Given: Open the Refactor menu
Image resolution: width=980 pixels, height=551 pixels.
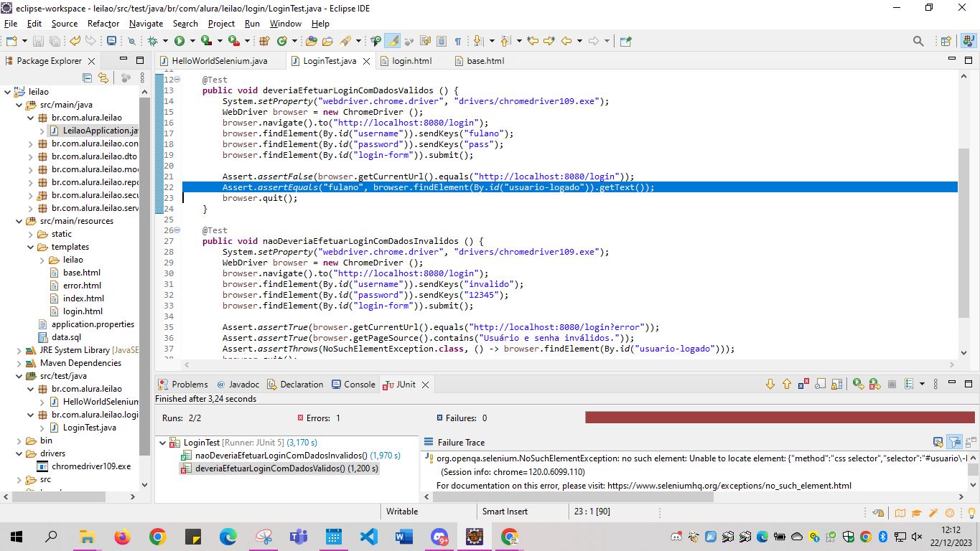Looking at the screenshot, I should pos(103,24).
